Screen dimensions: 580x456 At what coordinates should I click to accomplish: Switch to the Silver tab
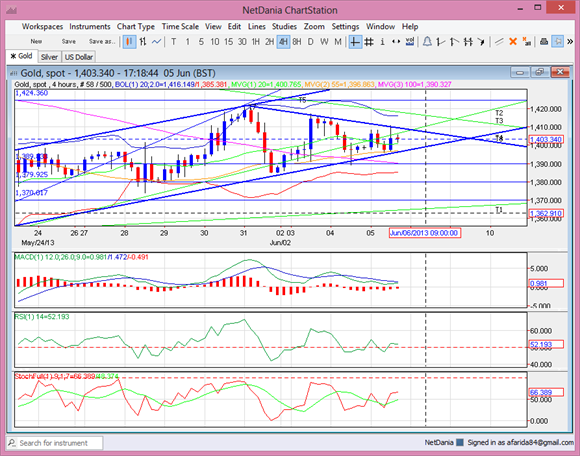[49, 57]
